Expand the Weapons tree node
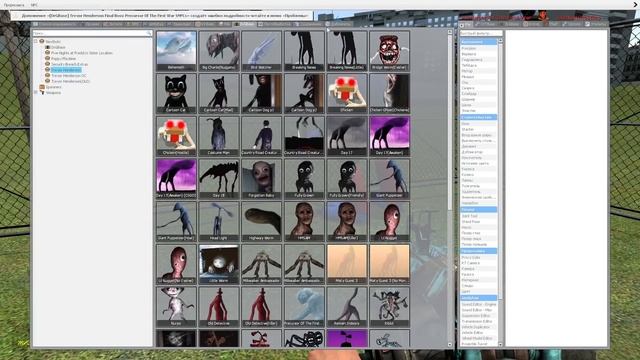Image resolution: width=640 pixels, height=360 pixels. (36, 93)
